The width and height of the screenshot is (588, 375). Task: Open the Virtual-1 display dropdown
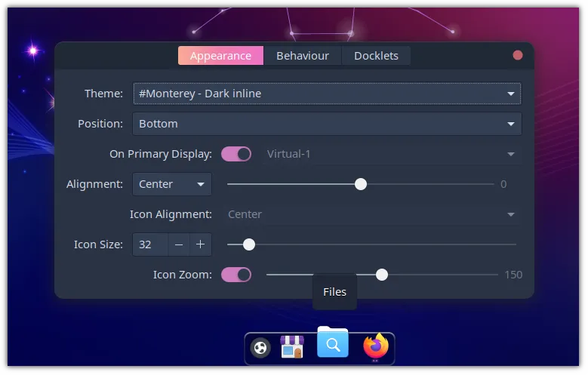tap(391, 154)
